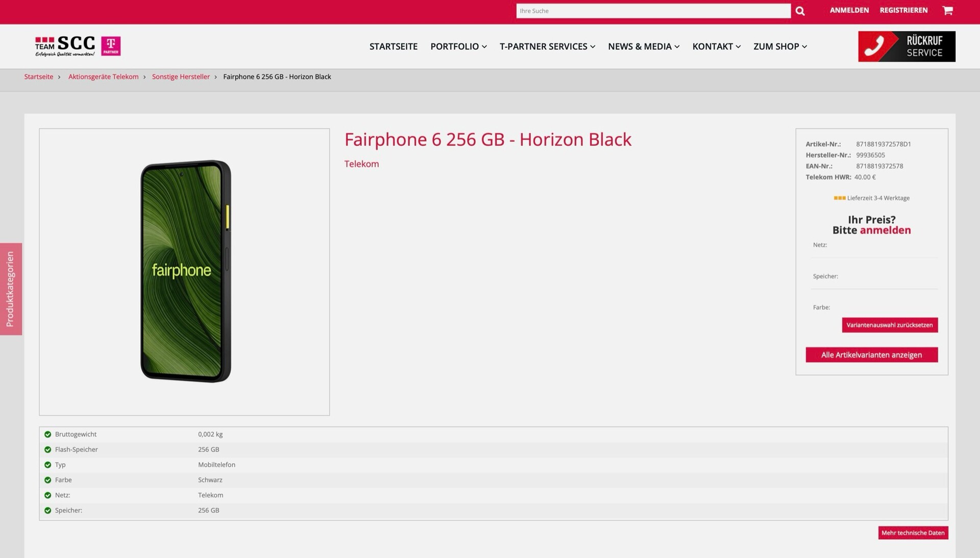Expand the Portfolio dropdown menu
The width and height of the screenshot is (980, 558).
tap(458, 46)
